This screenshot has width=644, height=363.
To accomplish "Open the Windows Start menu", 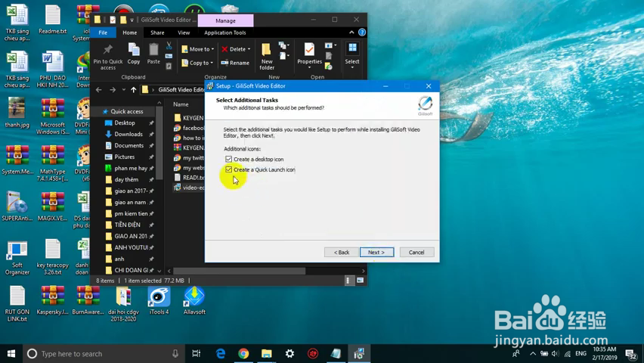I will tap(11, 353).
